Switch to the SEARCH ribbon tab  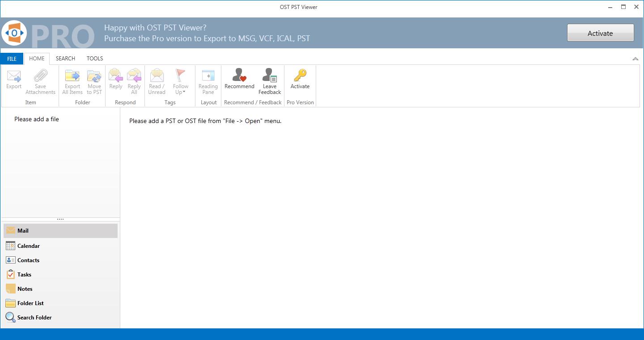tap(65, 59)
